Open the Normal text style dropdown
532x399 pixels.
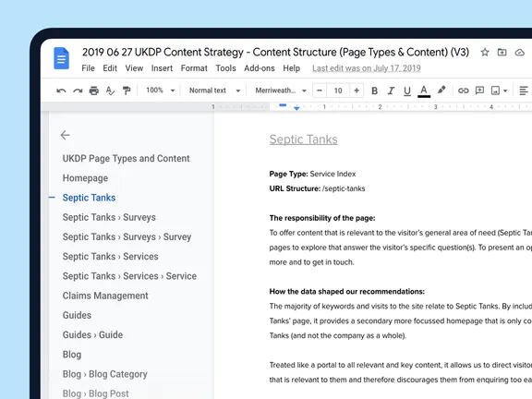(x=214, y=91)
